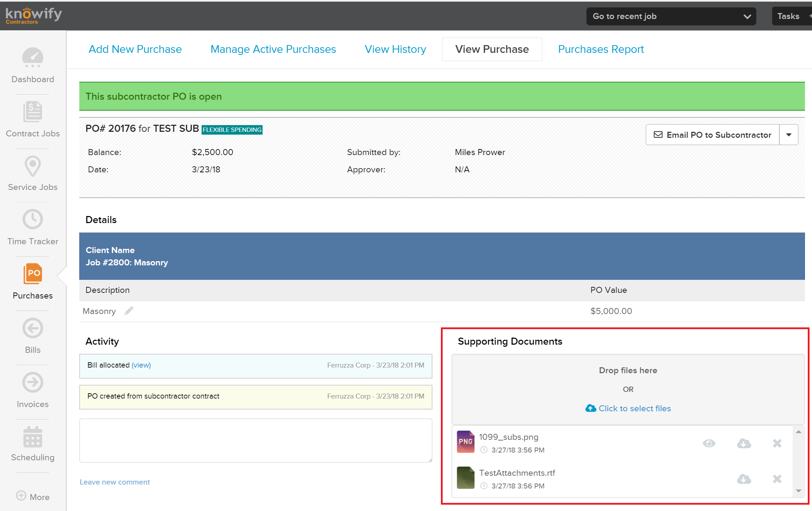The height and width of the screenshot is (511, 812).
Task: Click the FLEXIBLE SPENDING badge
Action: point(232,130)
